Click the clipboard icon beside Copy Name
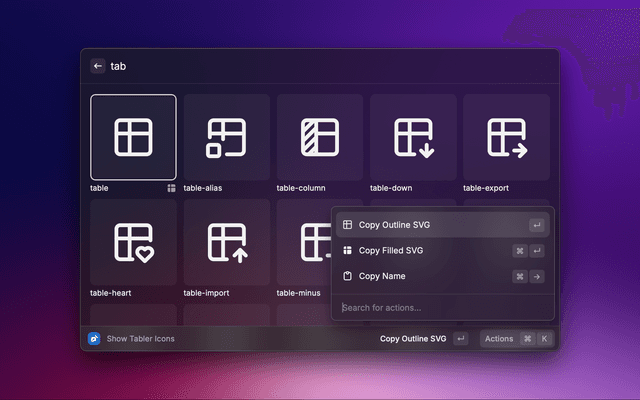This screenshot has height=400, width=640. point(347,276)
